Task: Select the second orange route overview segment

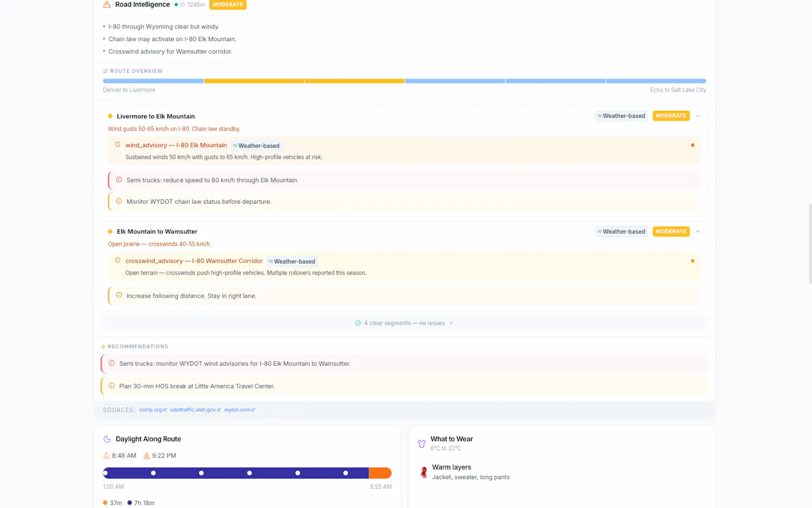Action: click(x=354, y=81)
